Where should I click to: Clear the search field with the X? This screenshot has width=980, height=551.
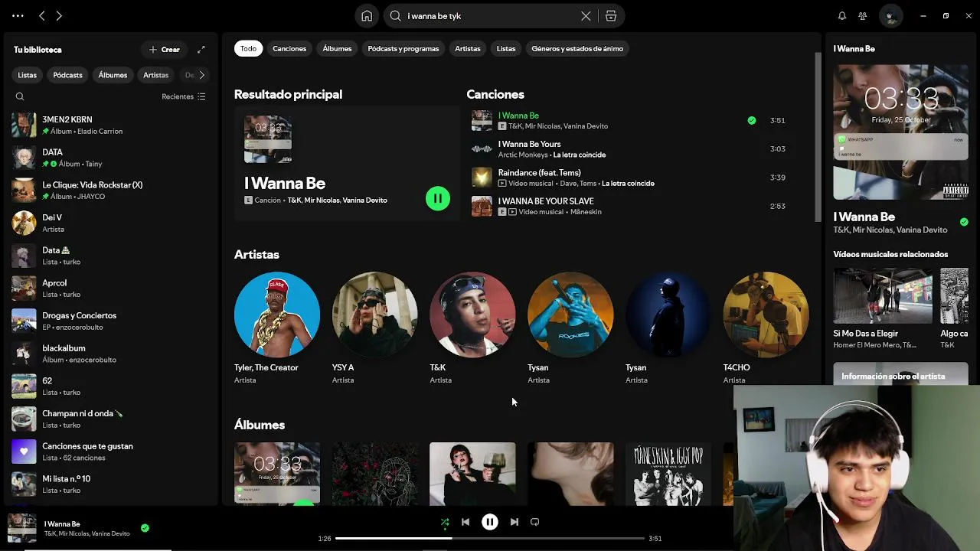pyautogui.click(x=586, y=16)
